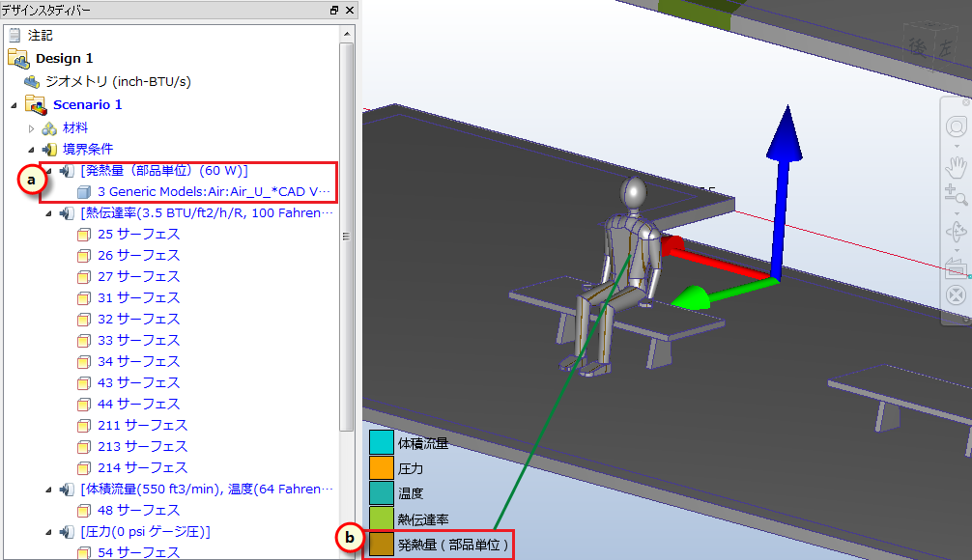972x560 pixels.
Task: Open dropdown under the Orbit tool
Action: click(x=957, y=250)
